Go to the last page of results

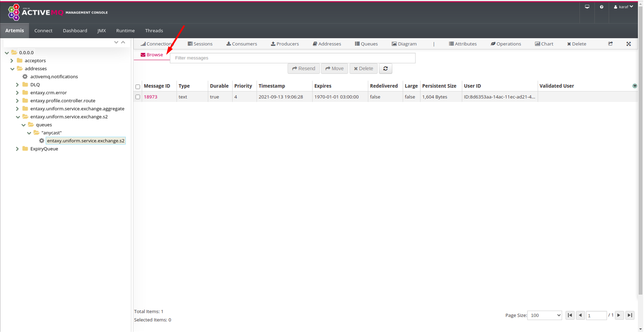coord(630,315)
